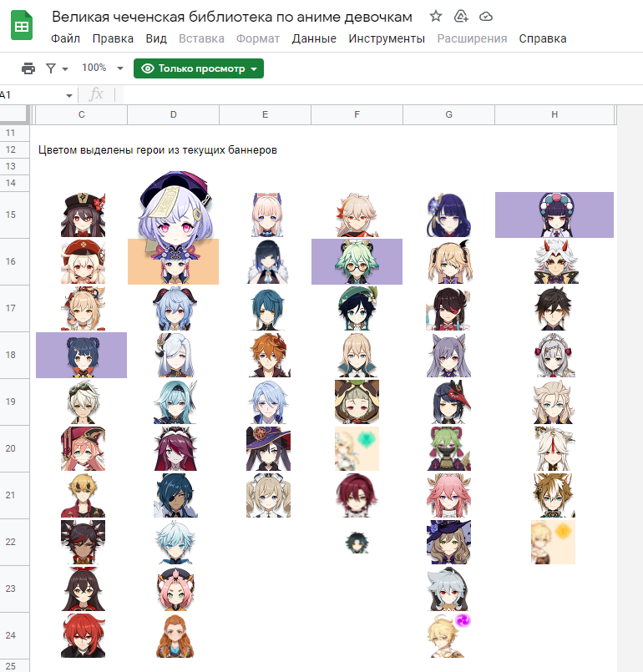Click the red-masked portrait in G19
Image resolution: width=643 pixels, height=672 pixels.
coord(452,402)
